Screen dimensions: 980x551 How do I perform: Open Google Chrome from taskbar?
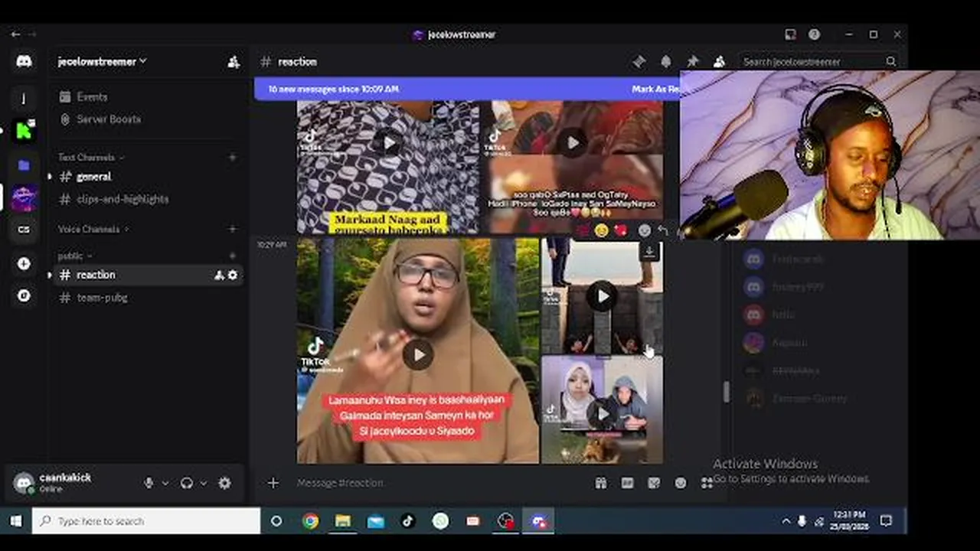click(310, 521)
